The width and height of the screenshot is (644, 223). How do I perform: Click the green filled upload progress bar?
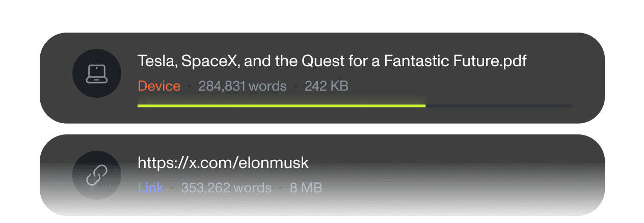point(281,105)
